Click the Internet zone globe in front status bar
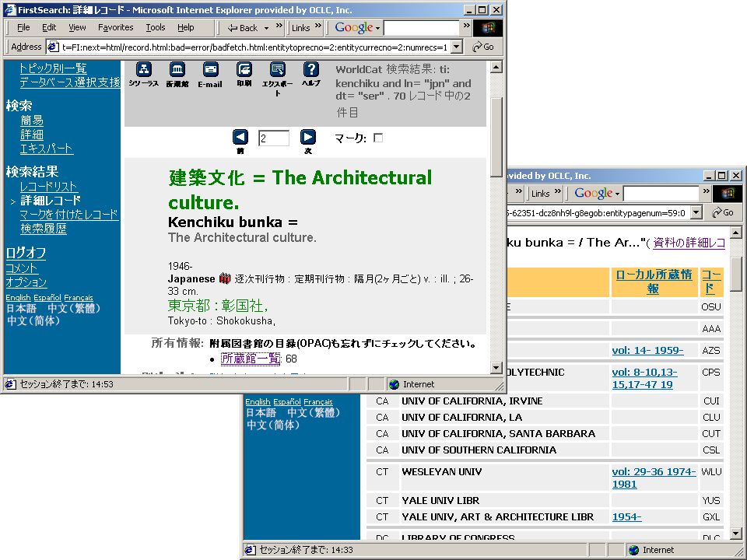This screenshot has height=560, width=747. click(394, 384)
